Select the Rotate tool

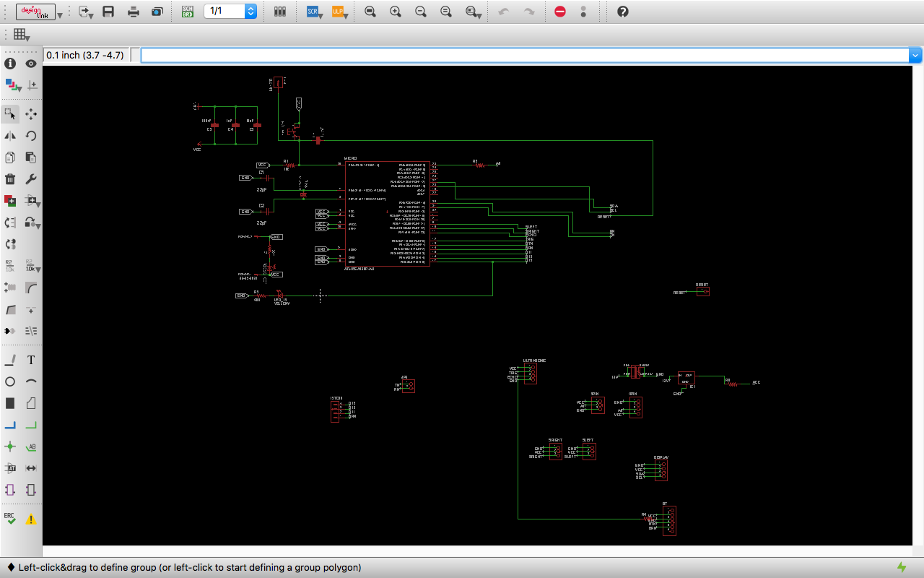coord(31,135)
